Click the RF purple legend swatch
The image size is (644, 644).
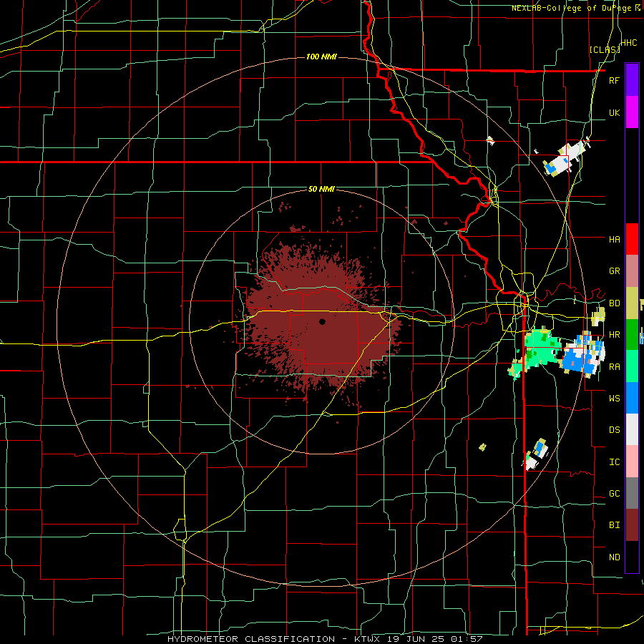point(632,80)
